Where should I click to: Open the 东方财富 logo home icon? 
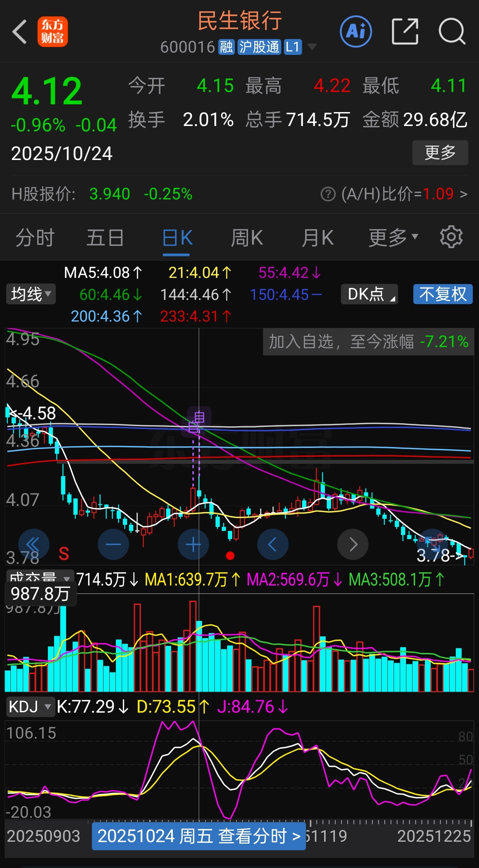[x=53, y=32]
